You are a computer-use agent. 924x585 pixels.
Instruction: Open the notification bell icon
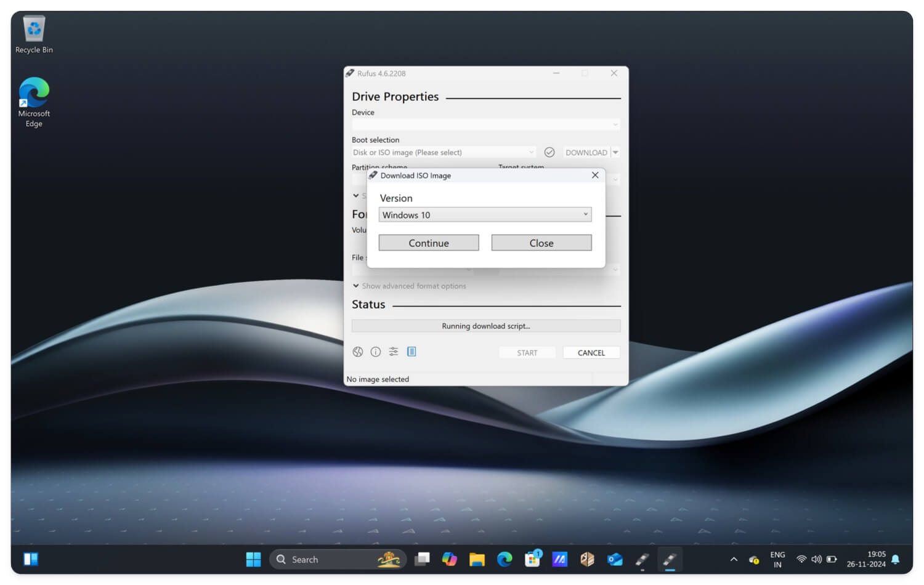pos(896,559)
